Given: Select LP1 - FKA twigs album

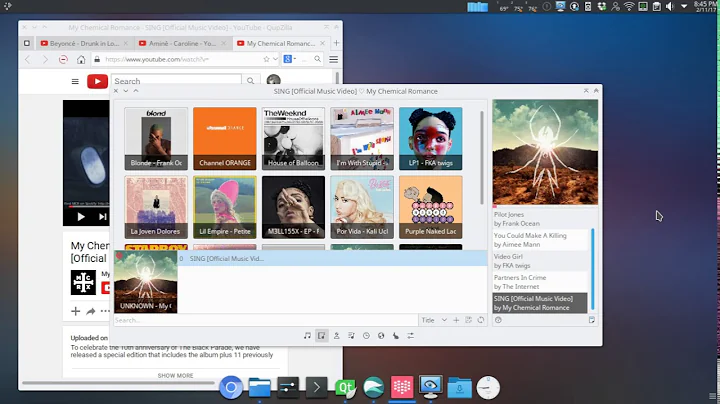Looking at the screenshot, I should (x=431, y=139).
